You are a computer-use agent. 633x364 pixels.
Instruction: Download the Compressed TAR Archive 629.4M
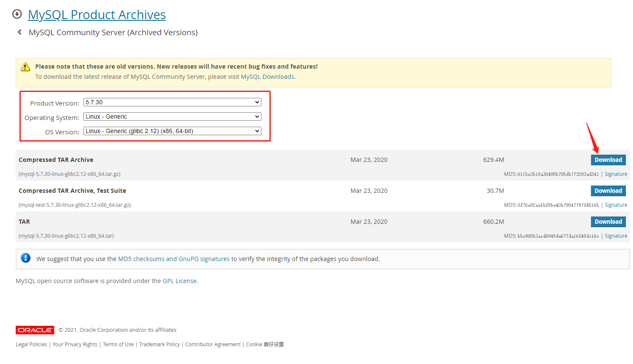click(x=608, y=160)
